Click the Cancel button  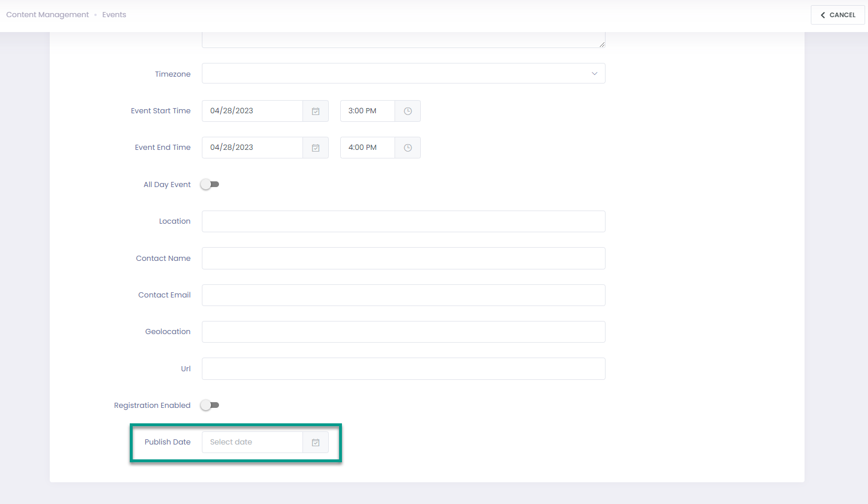tap(838, 15)
